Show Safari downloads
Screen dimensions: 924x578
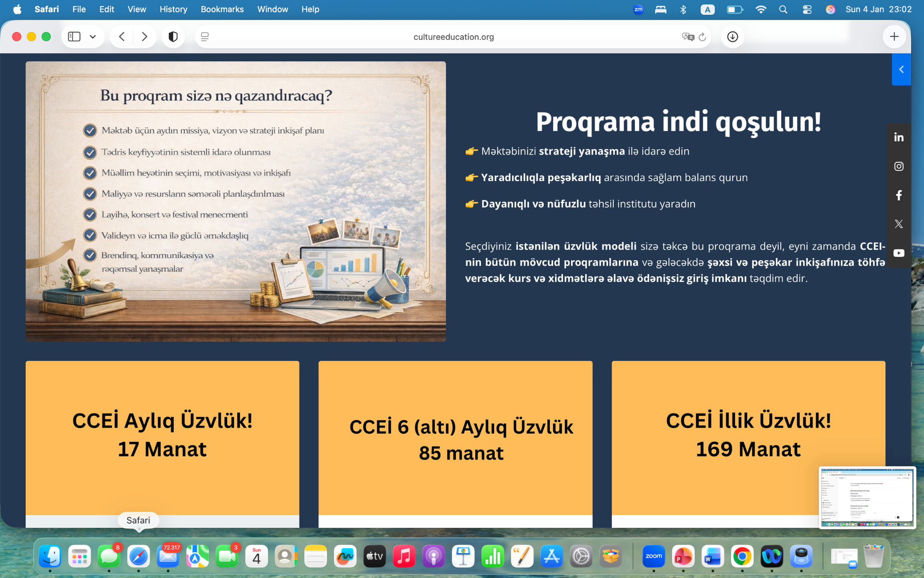[732, 37]
